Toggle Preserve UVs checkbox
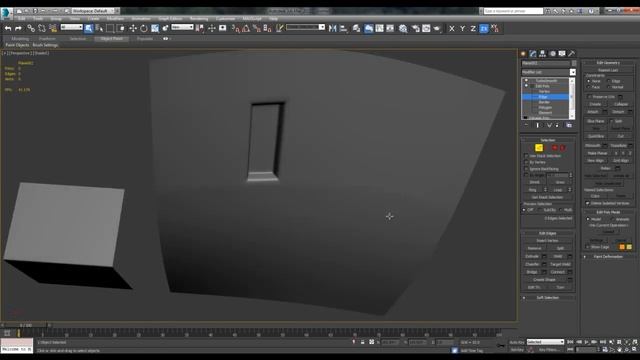This screenshot has height=360, width=640. point(589,97)
